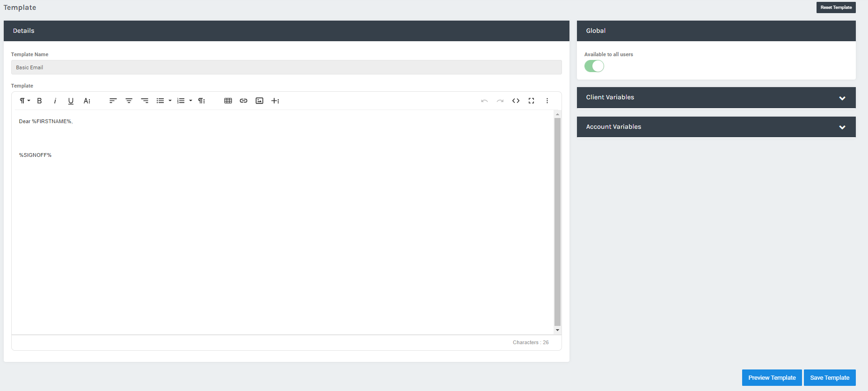868x391 pixels.
Task: Open the paragraph format dropdown
Action: 24,101
